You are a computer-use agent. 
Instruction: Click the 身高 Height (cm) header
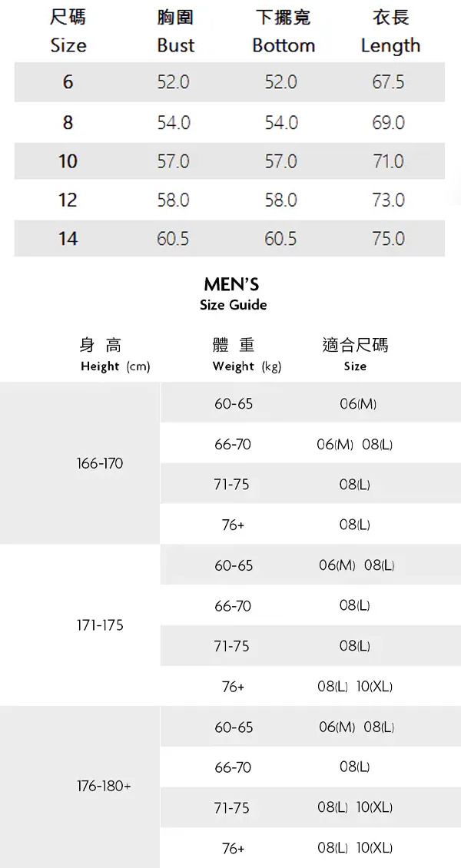pos(114,355)
